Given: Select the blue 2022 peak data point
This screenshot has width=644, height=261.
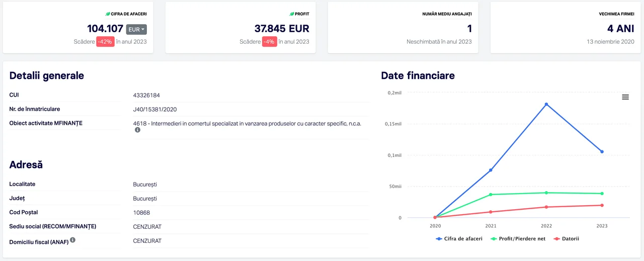Looking at the screenshot, I should [x=546, y=105].
